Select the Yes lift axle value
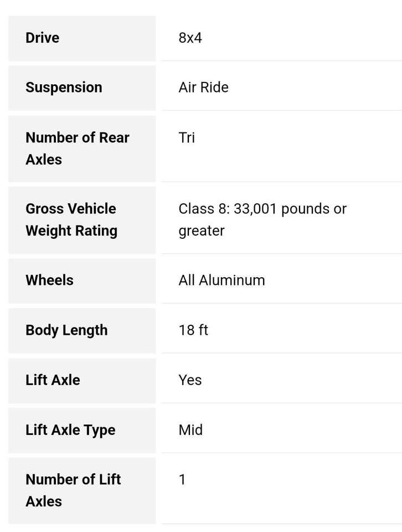Image resolution: width=402 pixels, height=532 pixels. click(x=190, y=380)
